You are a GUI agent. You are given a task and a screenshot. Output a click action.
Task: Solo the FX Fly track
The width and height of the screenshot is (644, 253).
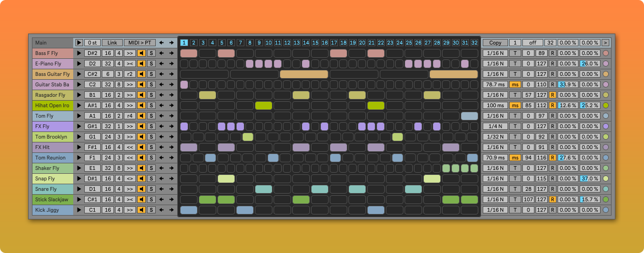[151, 127]
